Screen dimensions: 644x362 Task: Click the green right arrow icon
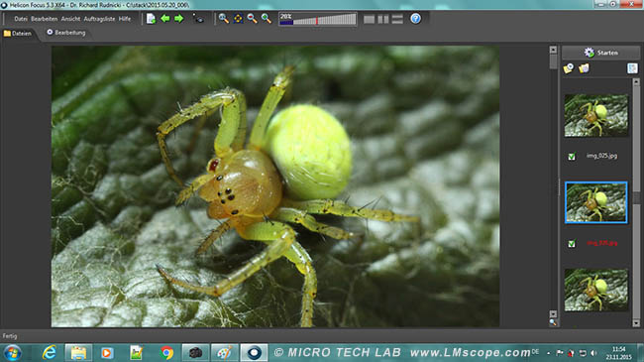(x=179, y=19)
